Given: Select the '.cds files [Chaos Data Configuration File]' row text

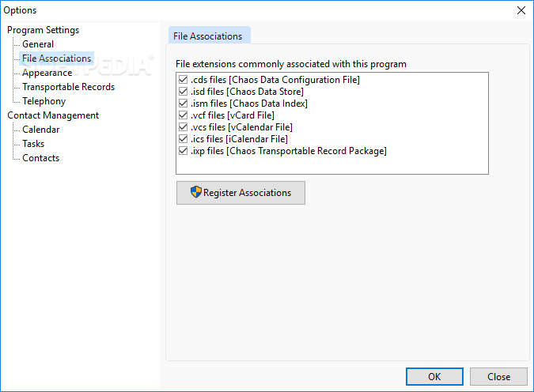Looking at the screenshot, I should pos(275,80).
